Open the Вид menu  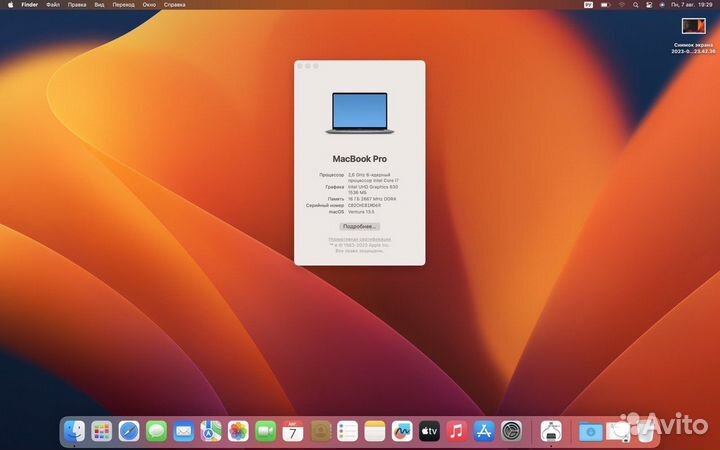tap(99, 5)
